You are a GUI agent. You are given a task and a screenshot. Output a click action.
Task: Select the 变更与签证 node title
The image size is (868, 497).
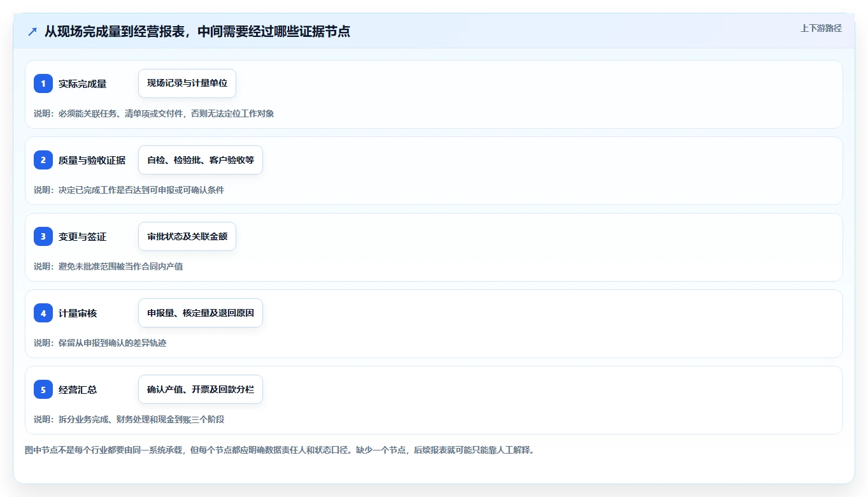[82, 237]
